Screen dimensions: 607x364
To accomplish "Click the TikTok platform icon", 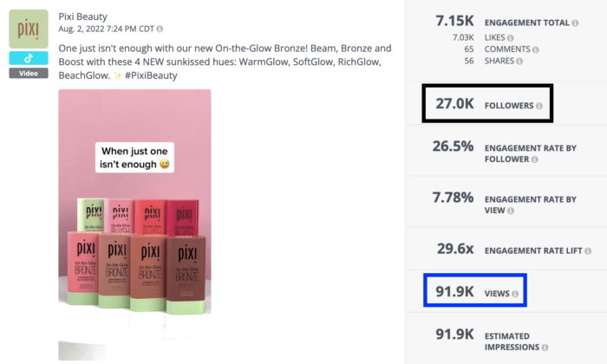I will pyautogui.click(x=28, y=58).
